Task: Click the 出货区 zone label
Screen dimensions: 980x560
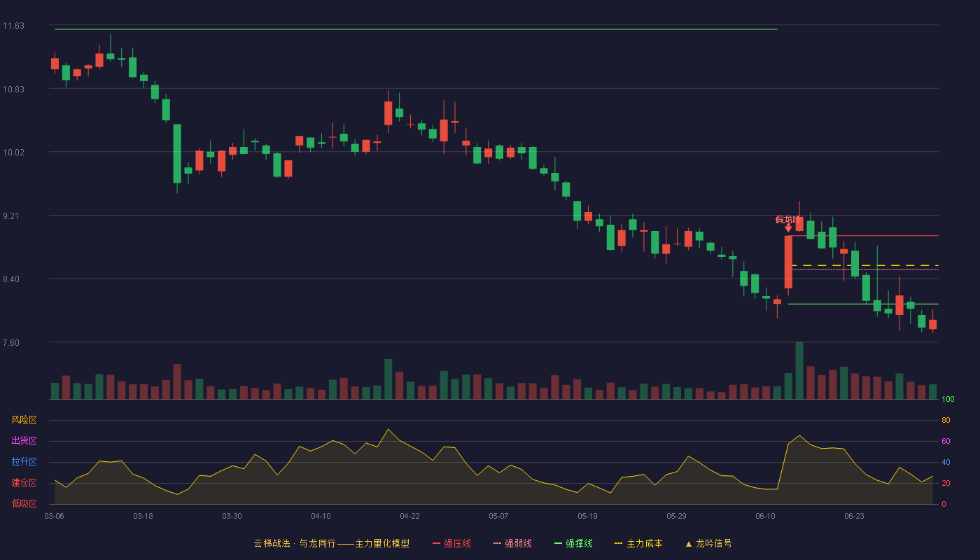Action: click(24, 441)
